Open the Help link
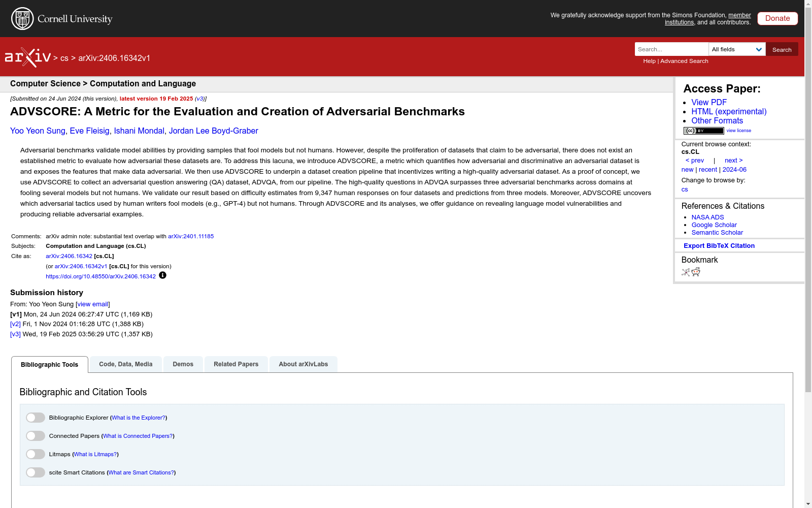This screenshot has height=508, width=812. [x=649, y=61]
